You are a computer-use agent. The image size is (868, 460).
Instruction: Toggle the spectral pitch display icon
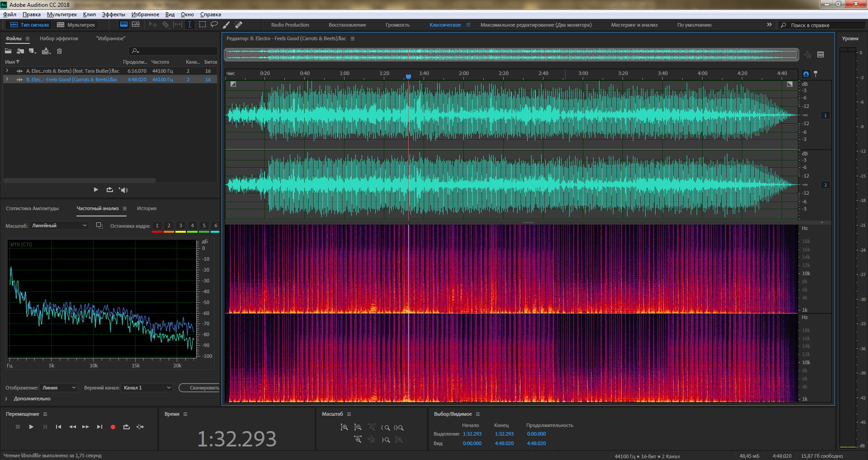coord(135,24)
